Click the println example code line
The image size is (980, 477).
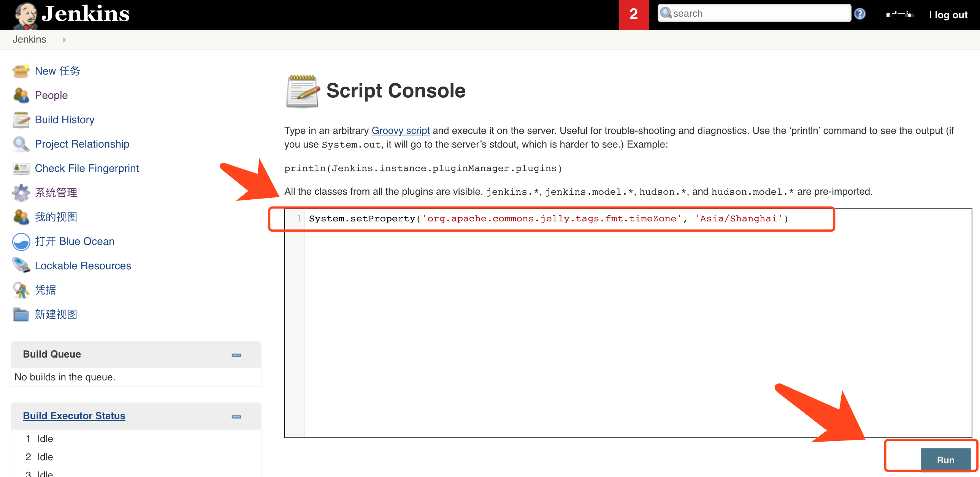click(423, 168)
